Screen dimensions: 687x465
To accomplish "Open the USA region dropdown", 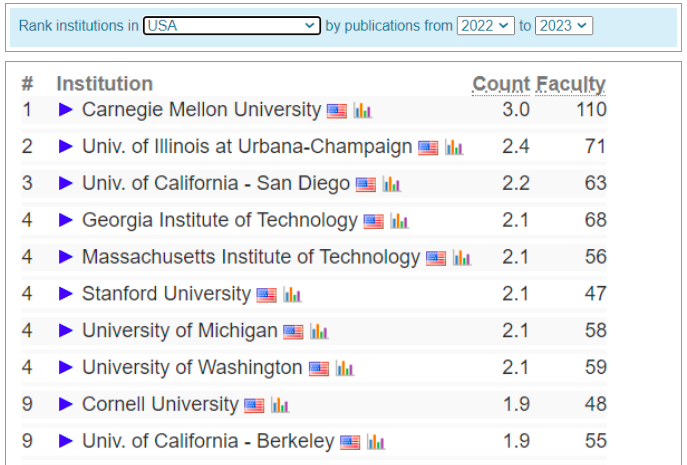I will [x=232, y=25].
